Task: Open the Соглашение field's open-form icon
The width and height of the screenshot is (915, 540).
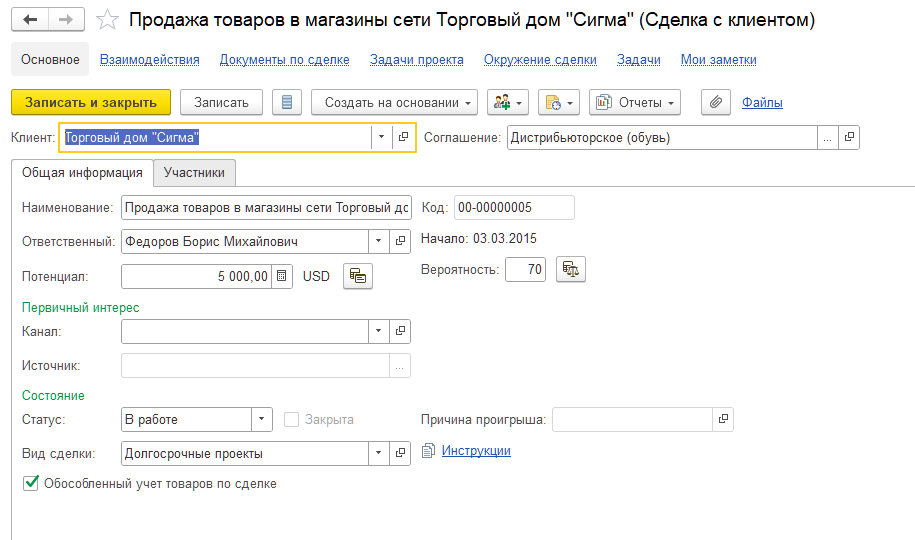Action: [849, 137]
